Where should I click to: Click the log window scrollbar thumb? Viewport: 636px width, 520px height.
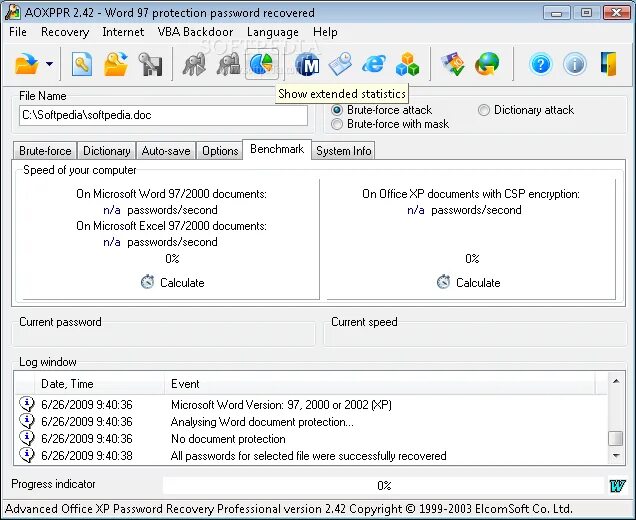pyautogui.click(x=616, y=438)
